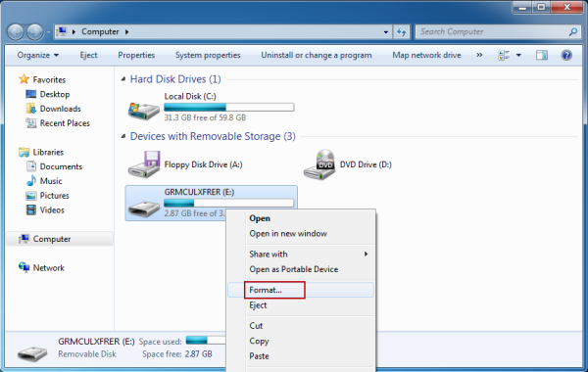Open Desktop in Favorites
This screenshot has width=588, height=372.
(x=55, y=94)
